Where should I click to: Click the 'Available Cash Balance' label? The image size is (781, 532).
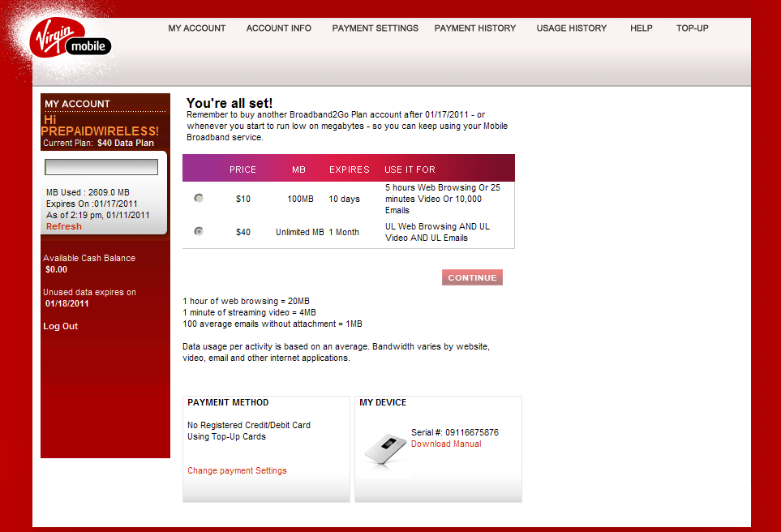coord(89,258)
